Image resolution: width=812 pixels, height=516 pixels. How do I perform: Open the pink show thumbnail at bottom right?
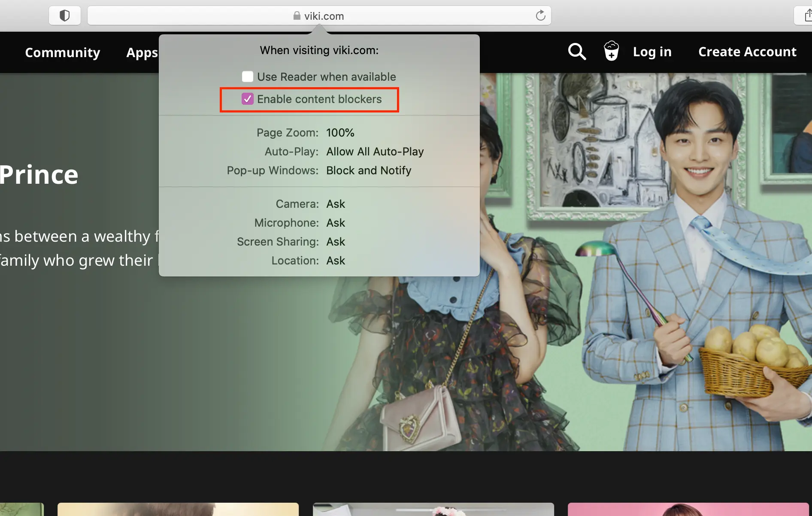click(x=688, y=509)
